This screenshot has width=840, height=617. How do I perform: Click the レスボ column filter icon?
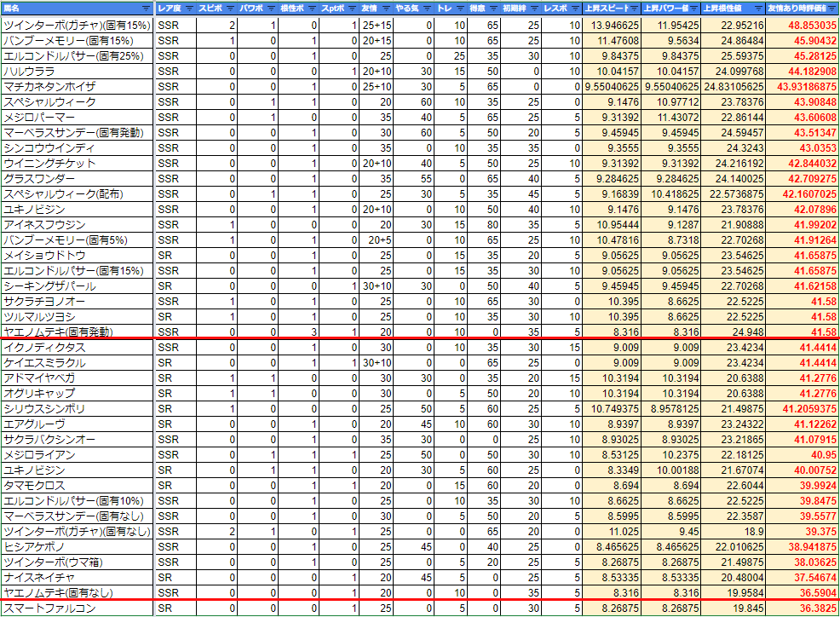pos(575,9)
